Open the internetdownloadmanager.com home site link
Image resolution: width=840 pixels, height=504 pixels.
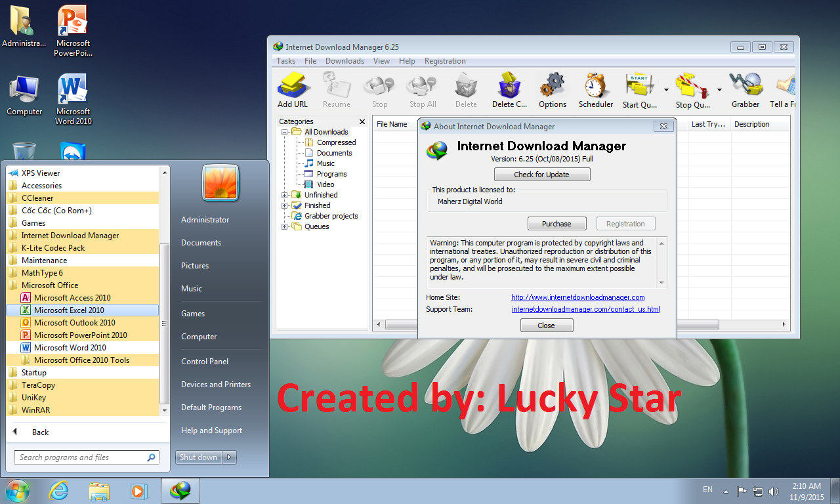(x=577, y=297)
